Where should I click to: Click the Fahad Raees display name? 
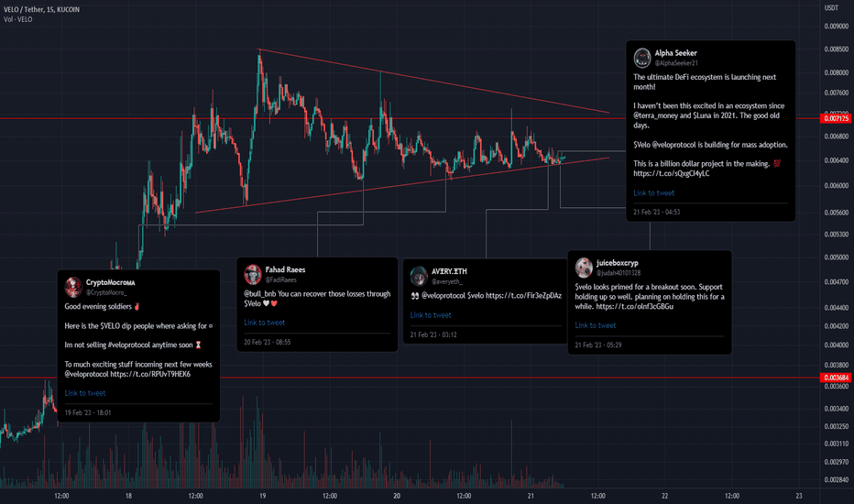[x=285, y=269]
